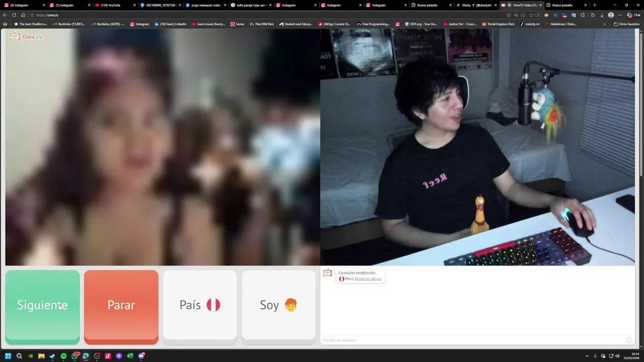Viewport: 644px width, 362px height.
Task: Reload the page with the refresh icon
Action: pyautogui.click(x=14, y=15)
